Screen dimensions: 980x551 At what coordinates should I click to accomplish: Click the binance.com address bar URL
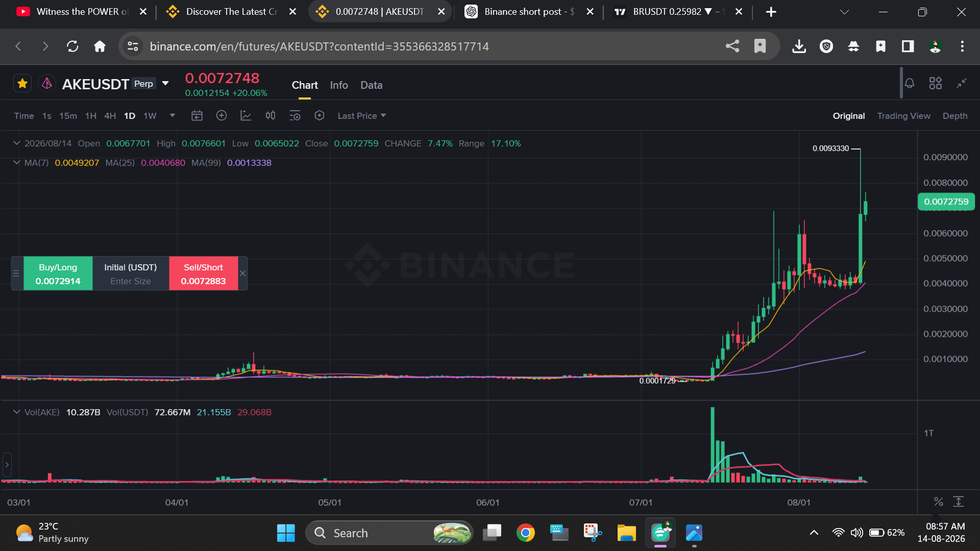[319, 46]
